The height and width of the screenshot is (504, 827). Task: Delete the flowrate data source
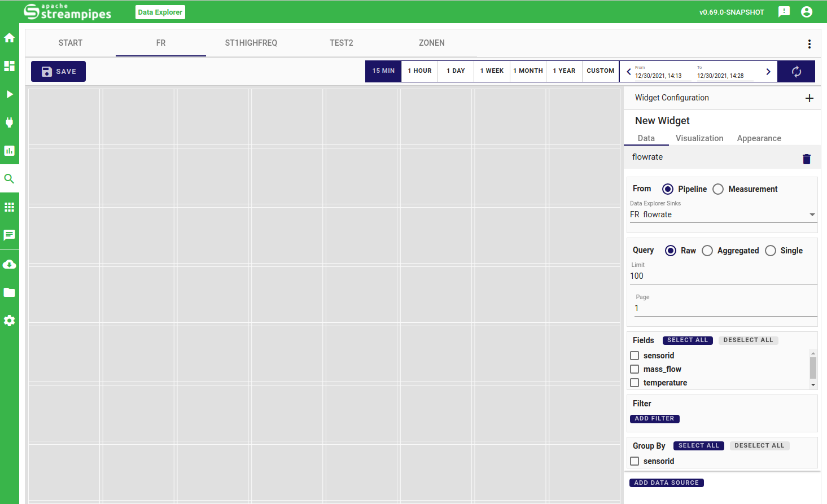(806, 159)
